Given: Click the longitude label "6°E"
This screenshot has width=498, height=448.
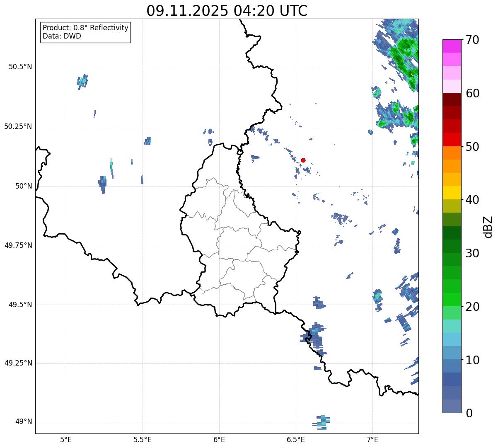Looking at the screenshot, I should click(x=219, y=439).
